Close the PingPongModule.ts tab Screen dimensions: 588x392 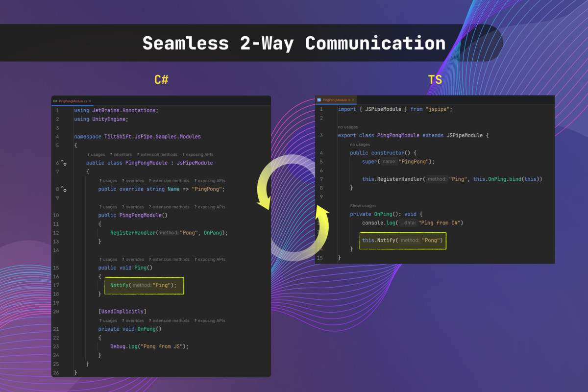(353, 99)
